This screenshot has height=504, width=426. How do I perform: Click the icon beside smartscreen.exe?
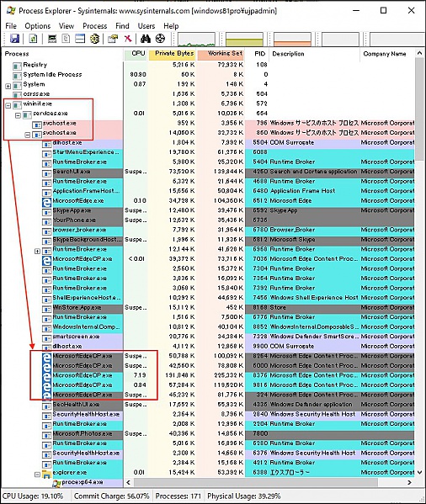coord(47,338)
